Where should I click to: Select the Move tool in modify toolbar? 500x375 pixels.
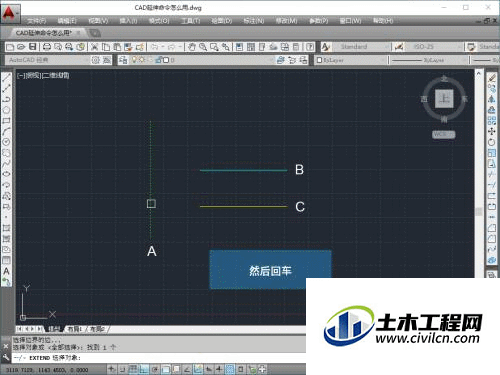point(492,131)
